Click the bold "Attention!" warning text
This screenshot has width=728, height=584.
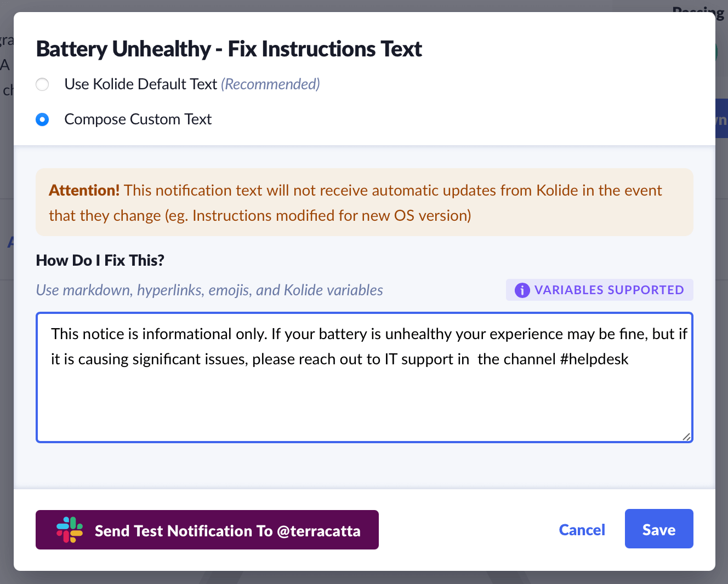tap(84, 191)
